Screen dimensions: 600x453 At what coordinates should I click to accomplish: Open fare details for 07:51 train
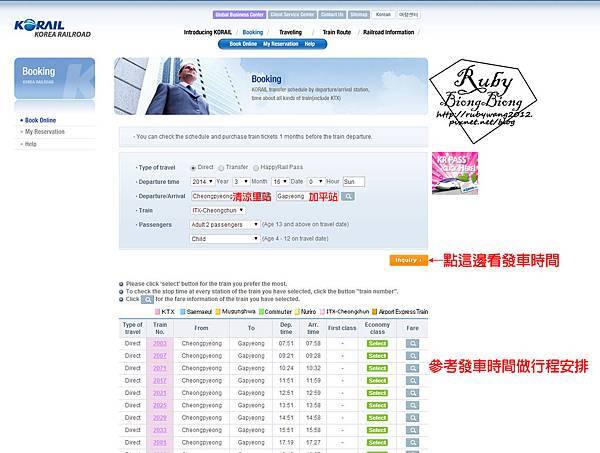(412, 344)
